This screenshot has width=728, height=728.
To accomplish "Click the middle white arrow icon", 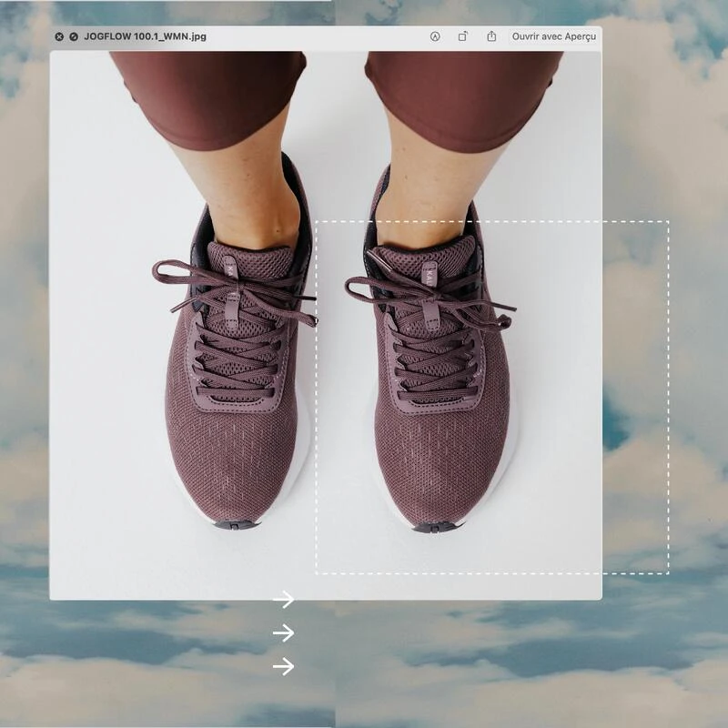I will [x=284, y=632].
